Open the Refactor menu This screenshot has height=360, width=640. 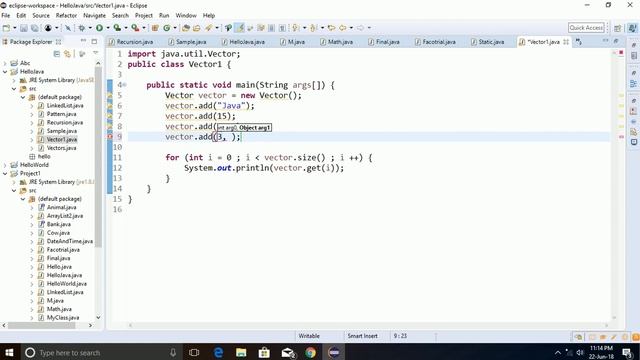click(x=66, y=16)
